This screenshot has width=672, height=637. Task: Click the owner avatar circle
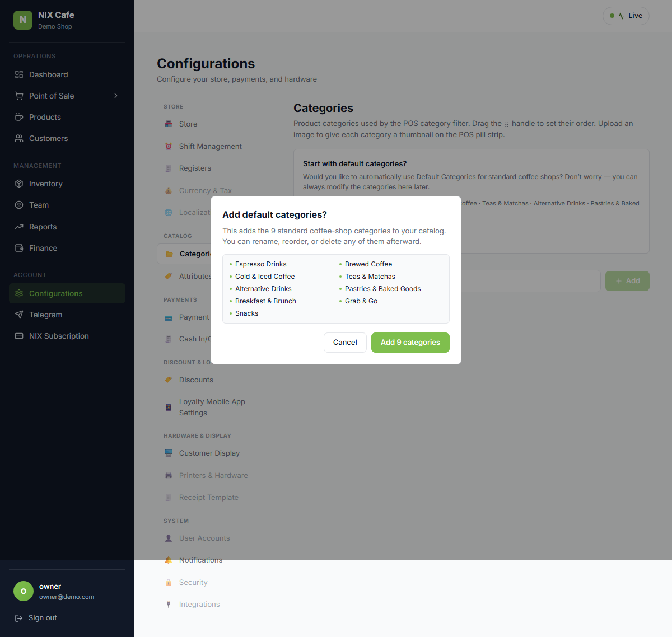(x=24, y=591)
